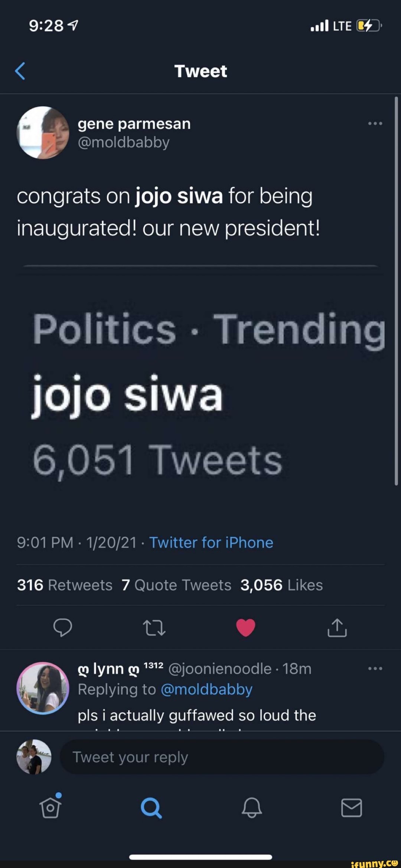Open gene parmesan's profile picture
The height and width of the screenshot is (868, 401).
pos(43,133)
